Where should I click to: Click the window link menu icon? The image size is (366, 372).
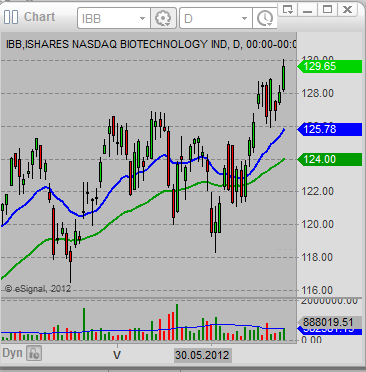click(x=288, y=9)
